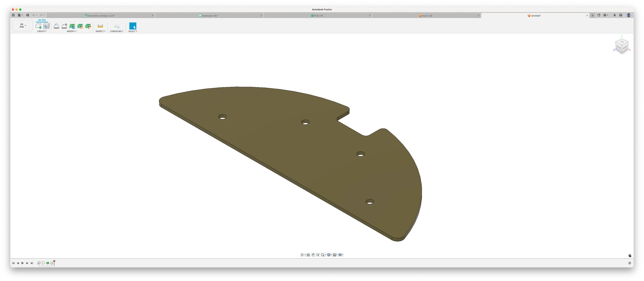Open the Data Panel grid icon

tap(13, 15)
